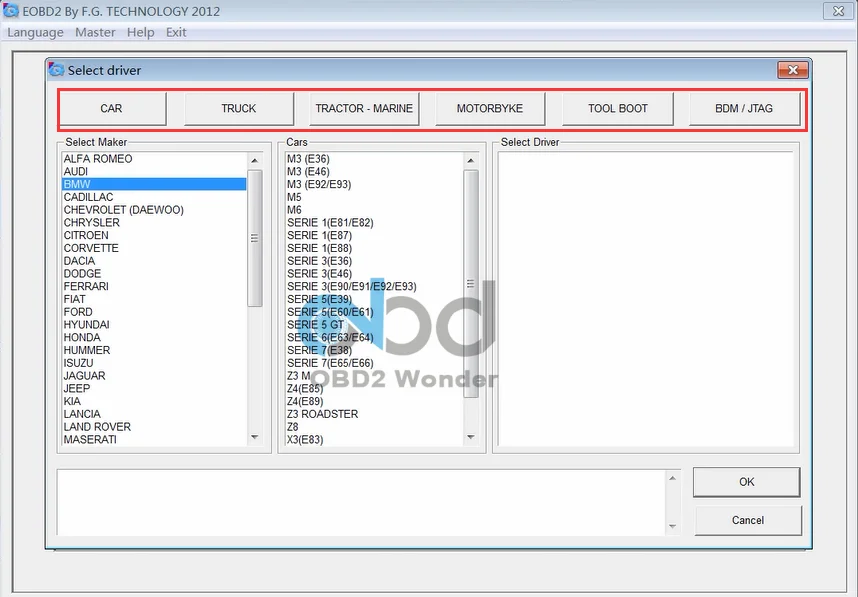Image resolution: width=858 pixels, height=597 pixels.
Task: Select ALFA ROMEO in maker list
Action: tap(154, 159)
